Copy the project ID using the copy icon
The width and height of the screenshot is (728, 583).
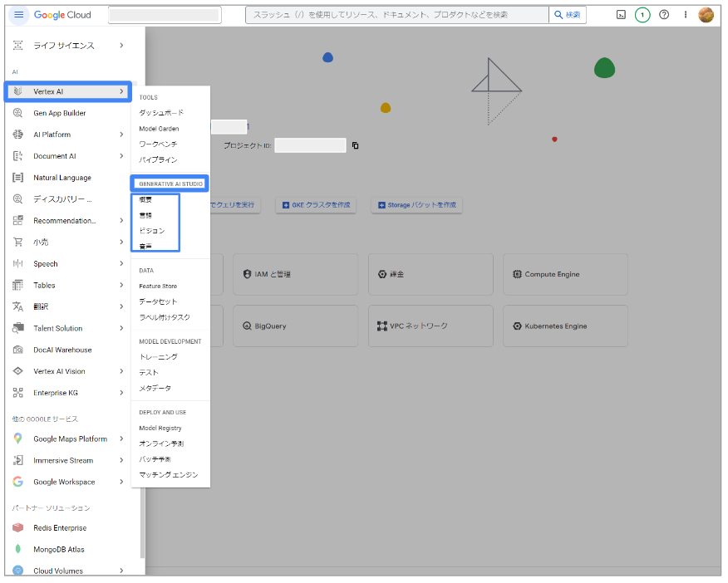pos(356,145)
